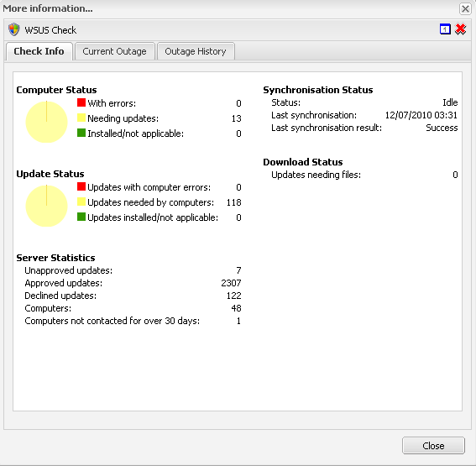Close the More information dialog via title X
This screenshot has height=466, width=476.
click(x=465, y=8)
